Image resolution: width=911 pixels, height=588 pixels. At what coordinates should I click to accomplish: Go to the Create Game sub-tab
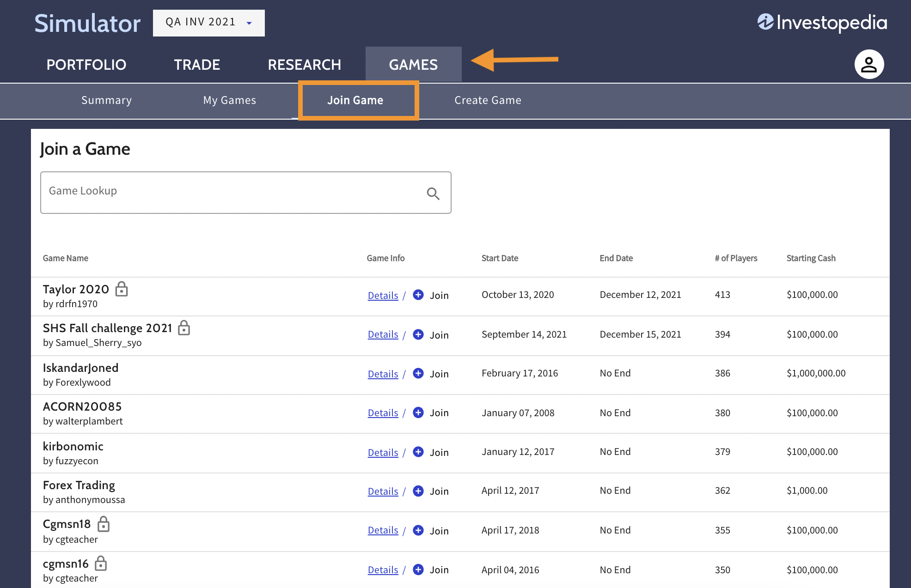pos(488,100)
